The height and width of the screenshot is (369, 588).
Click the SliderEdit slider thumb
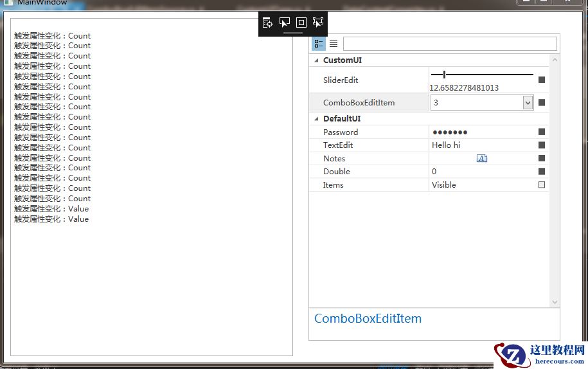pos(445,75)
